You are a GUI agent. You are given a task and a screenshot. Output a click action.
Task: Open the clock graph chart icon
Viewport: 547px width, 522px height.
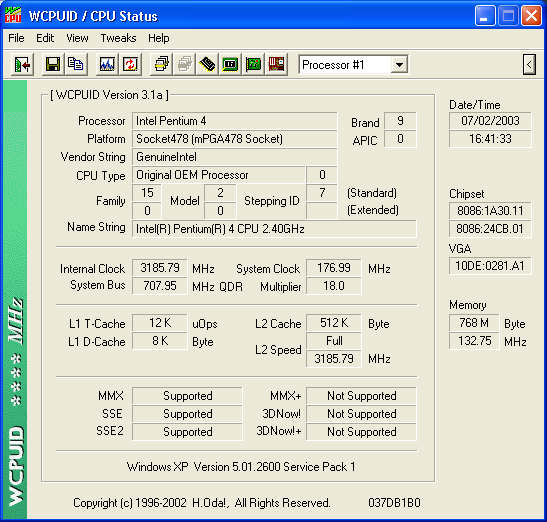click(107, 65)
